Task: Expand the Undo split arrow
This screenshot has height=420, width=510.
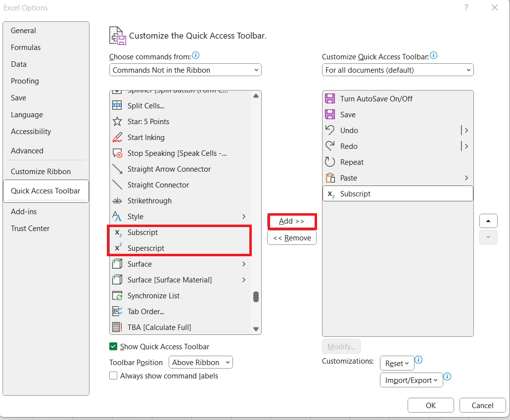Action: pos(466,130)
